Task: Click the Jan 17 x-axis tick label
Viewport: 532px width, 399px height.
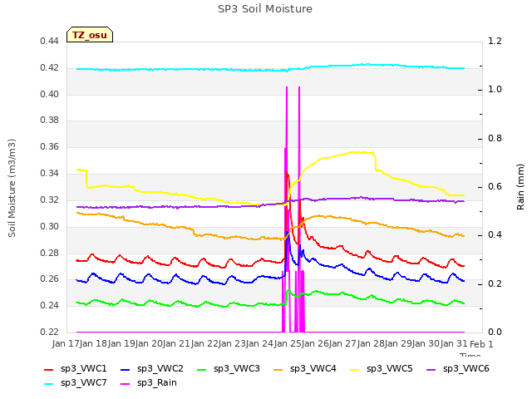Action: click(x=66, y=344)
